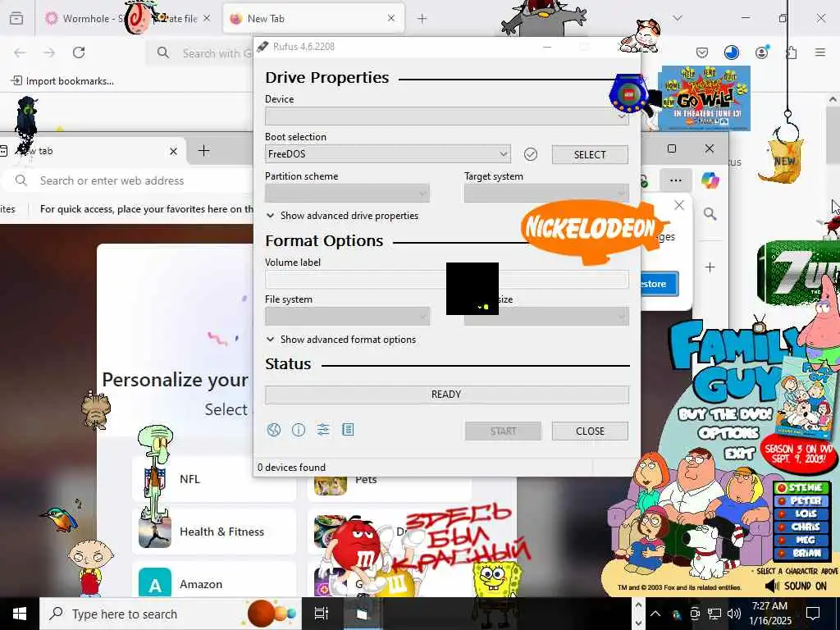Click BUY THE DVD! in Family Guy ad
This screenshot has height=630, width=840.
(725, 413)
